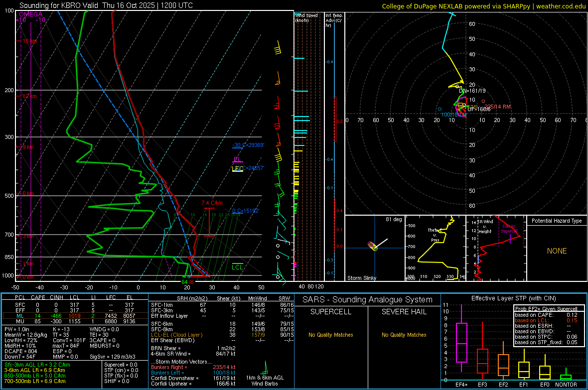The width and height of the screenshot is (588, 390).
Task: Click the 'DN=161/19' hodograph label
Action: [x=472, y=91]
